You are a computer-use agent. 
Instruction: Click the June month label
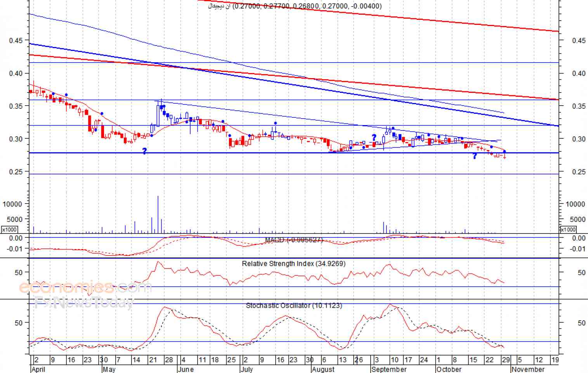click(x=186, y=369)
